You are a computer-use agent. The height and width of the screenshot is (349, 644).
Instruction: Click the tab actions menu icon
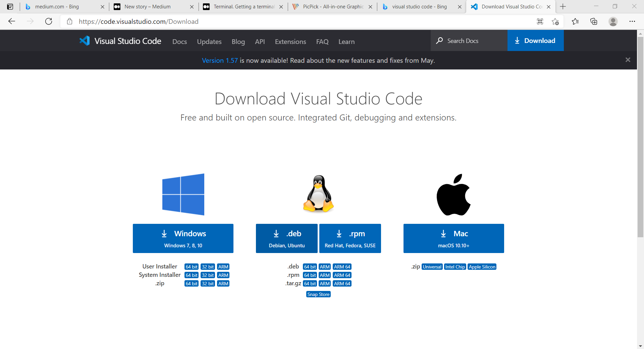(x=10, y=7)
